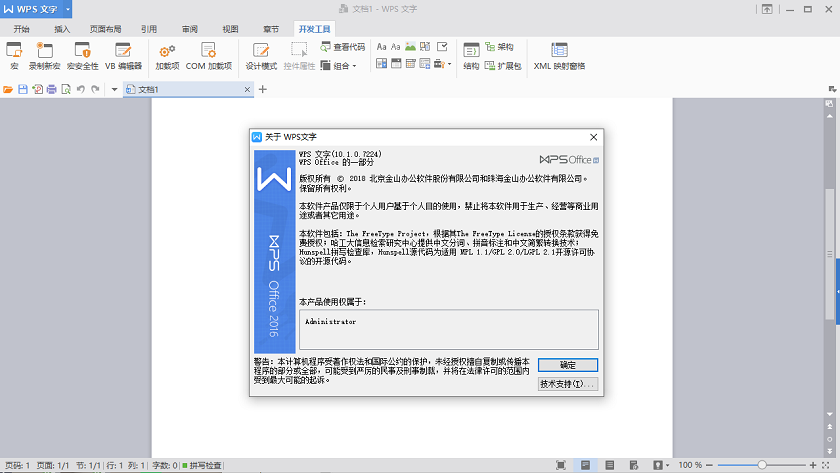Insert a picture content control
This screenshot has width=840, height=473.
point(410,47)
